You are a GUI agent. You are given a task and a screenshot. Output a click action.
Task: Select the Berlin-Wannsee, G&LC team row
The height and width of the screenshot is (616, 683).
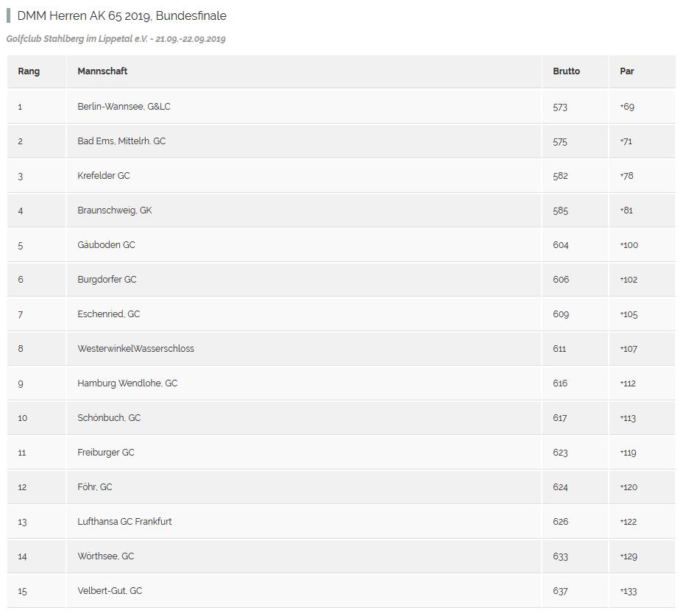pyautogui.click(x=341, y=106)
